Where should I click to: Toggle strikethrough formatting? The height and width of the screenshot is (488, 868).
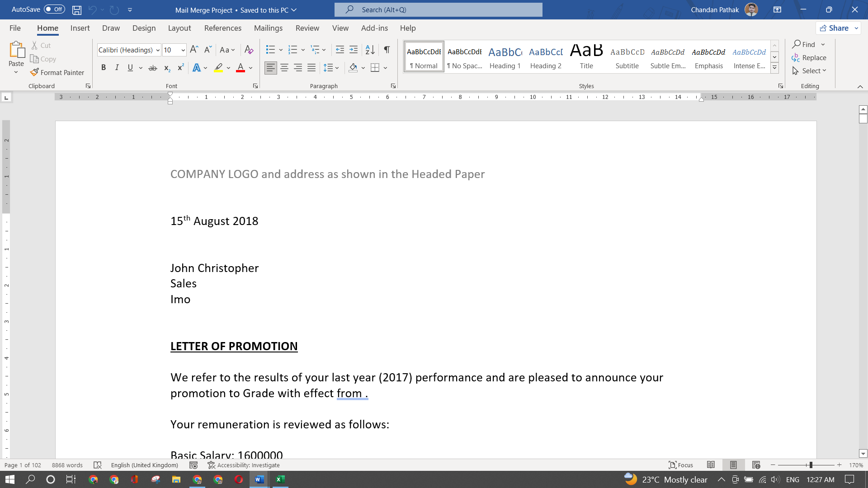coord(153,68)
